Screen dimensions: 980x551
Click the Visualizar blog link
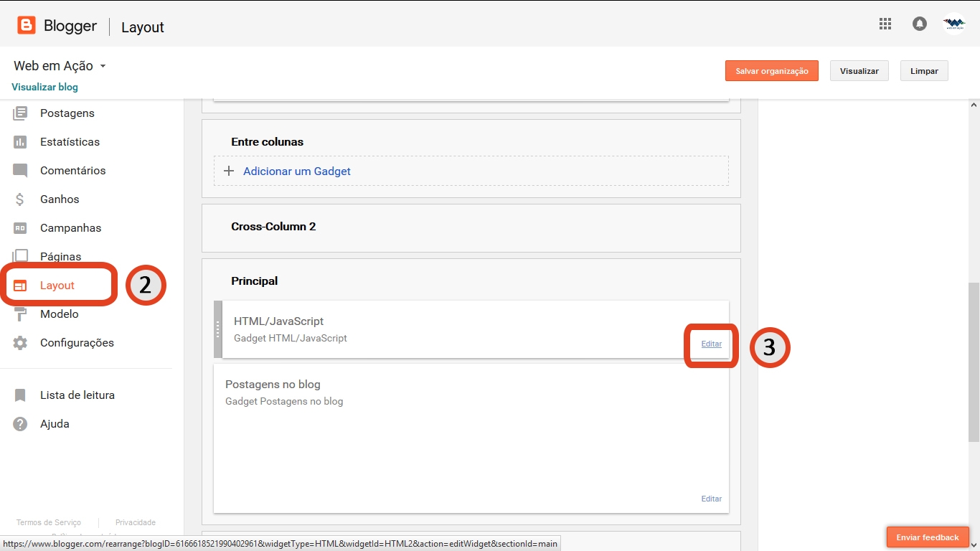coord(44,87)
